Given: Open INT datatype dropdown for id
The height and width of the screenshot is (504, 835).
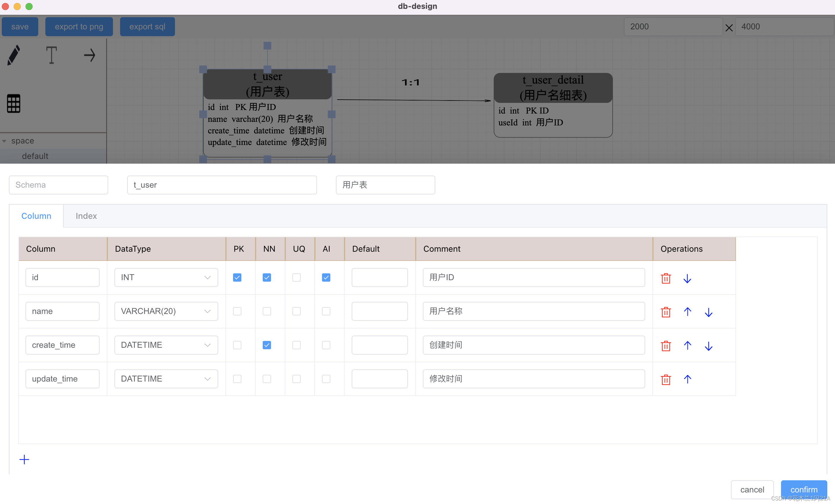Looking at the screenshot, I should 166,277.
